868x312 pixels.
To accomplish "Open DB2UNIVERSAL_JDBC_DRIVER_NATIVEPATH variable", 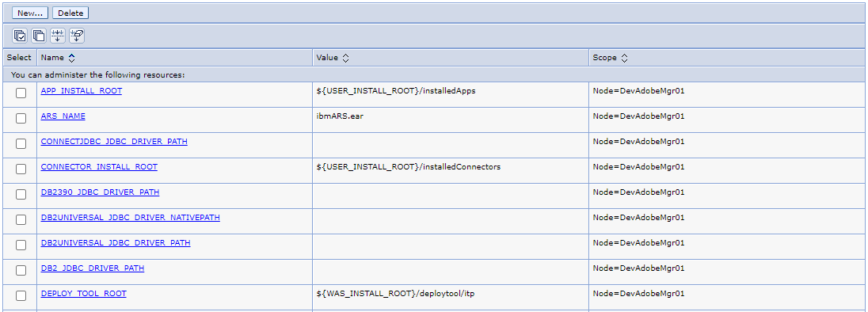I will pyautogui.click(x=130, y=218).
